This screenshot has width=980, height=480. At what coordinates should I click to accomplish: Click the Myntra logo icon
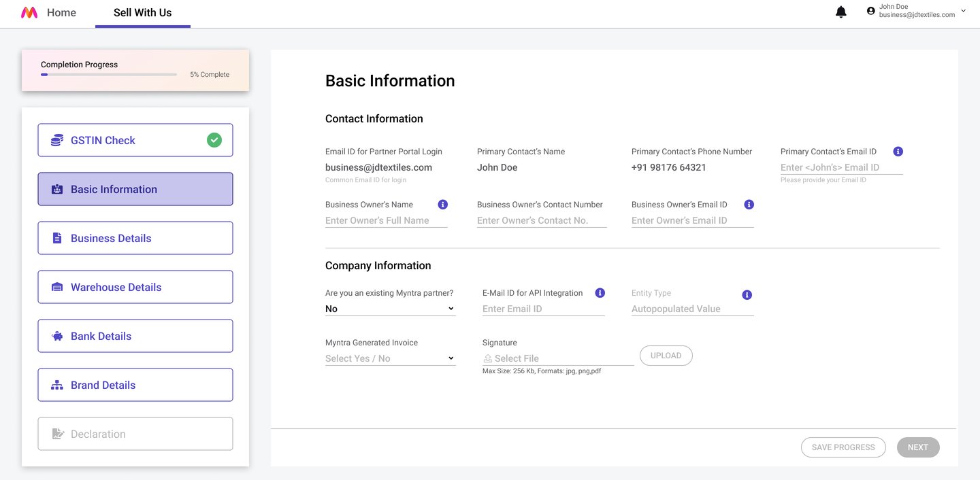click(x=29, y=13)
